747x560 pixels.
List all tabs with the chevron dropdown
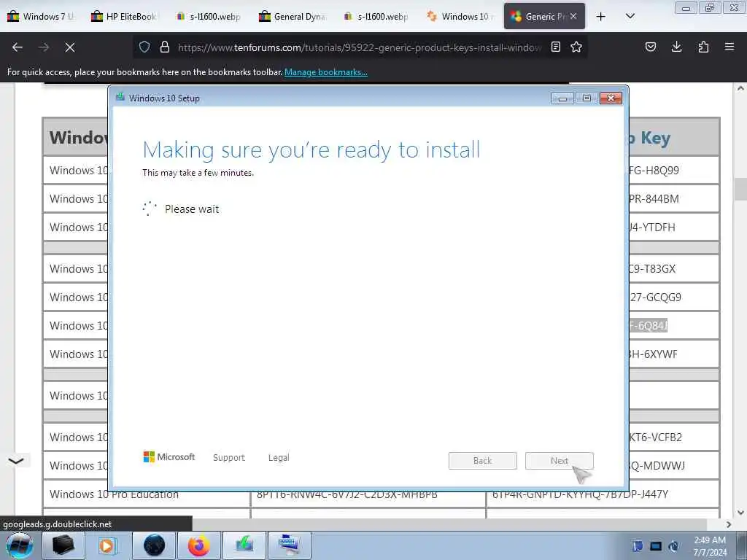[630, 16]
